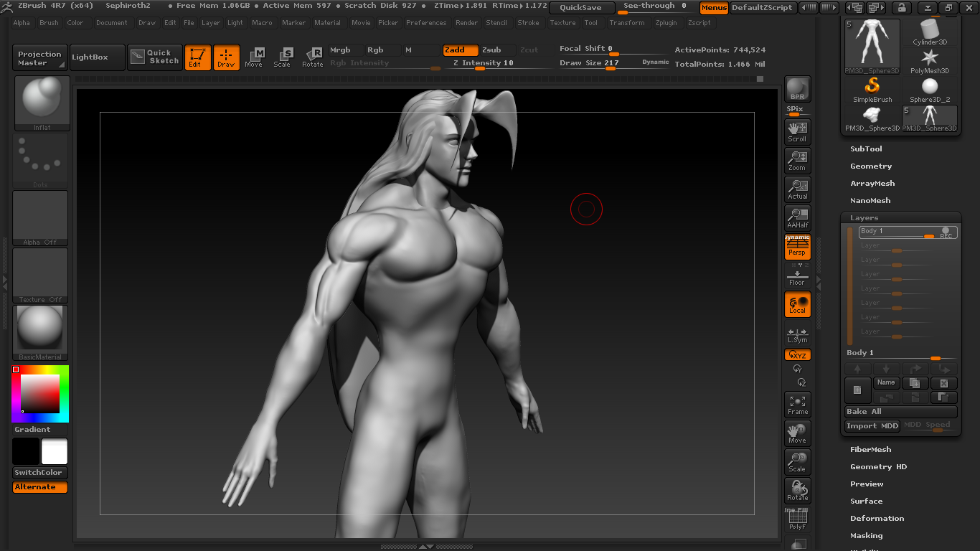Open the Brush menu
The image size is (980, 551).
click(49, 23)
